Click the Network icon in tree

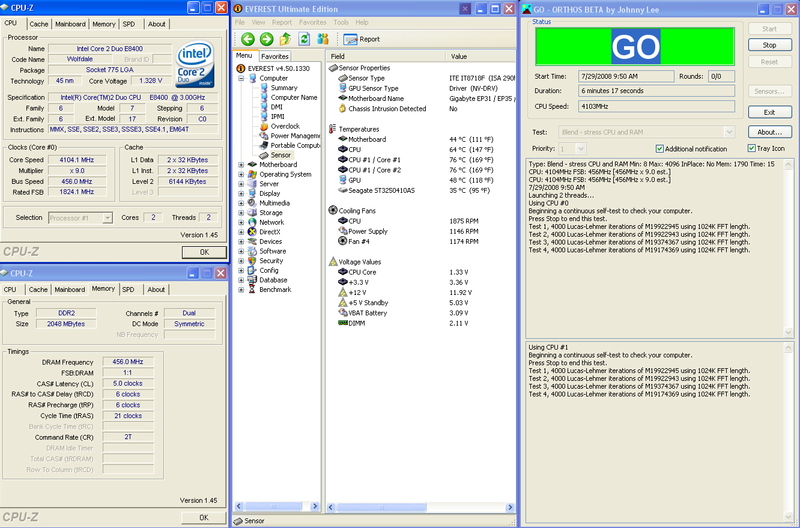click(252, 222)
